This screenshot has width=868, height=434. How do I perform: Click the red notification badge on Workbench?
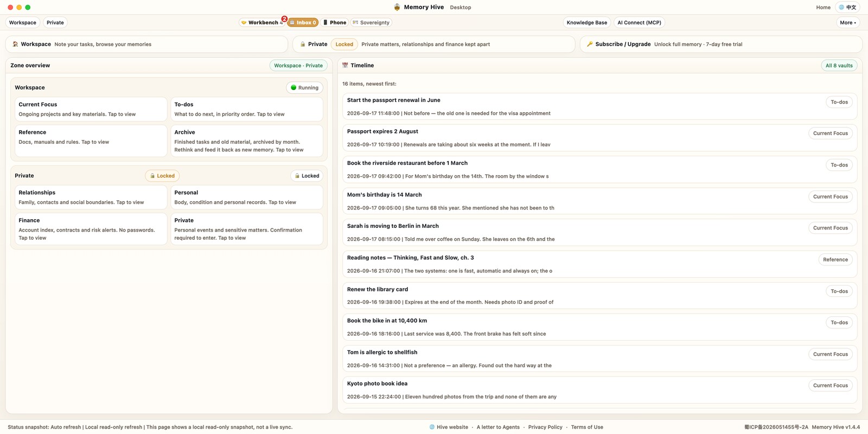[x=284, y=19]
